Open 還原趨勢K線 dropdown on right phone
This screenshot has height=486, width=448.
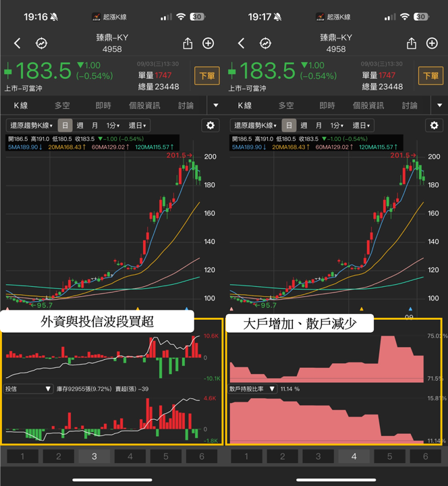click(255, 126)
